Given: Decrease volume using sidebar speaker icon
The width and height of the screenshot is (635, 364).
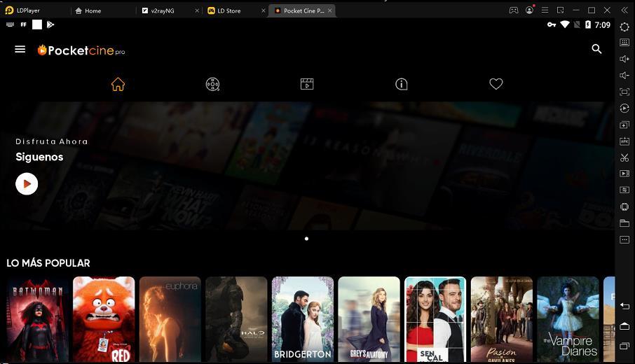Looking at the screenshot, I should (x=624, y=75).
